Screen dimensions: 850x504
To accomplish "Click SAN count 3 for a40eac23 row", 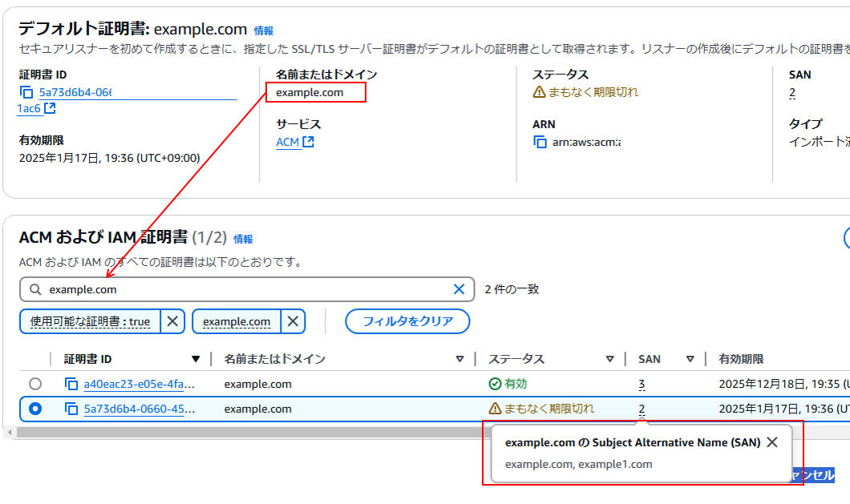I will point(642,385).
